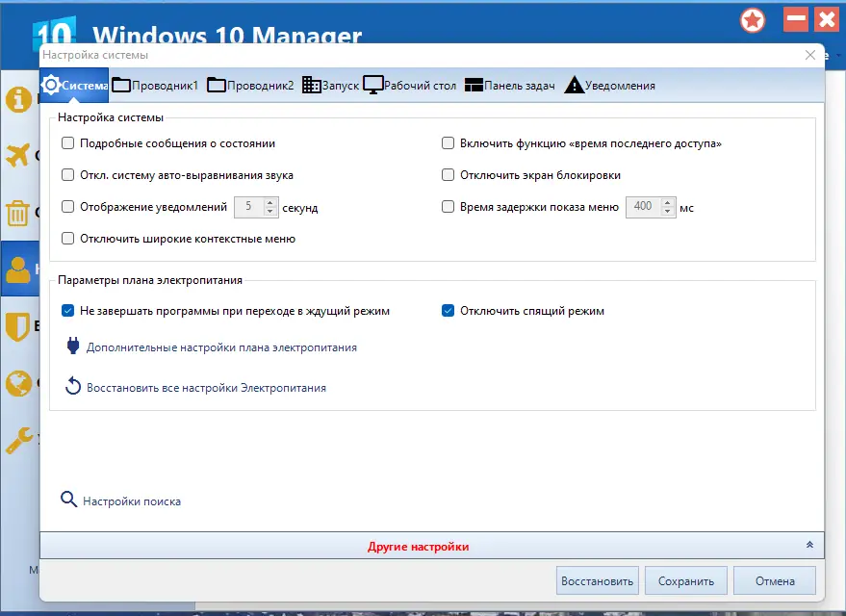Enable Подробные сообщения о состоянии checkbox
This screenshot has height=616, width=846.
[x=68, y=143]
